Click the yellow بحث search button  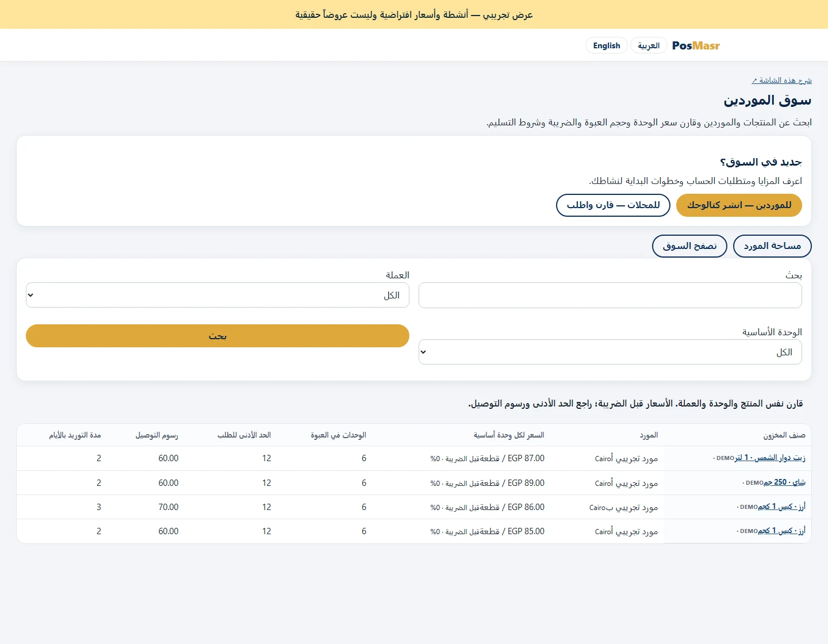coord(217,336)
